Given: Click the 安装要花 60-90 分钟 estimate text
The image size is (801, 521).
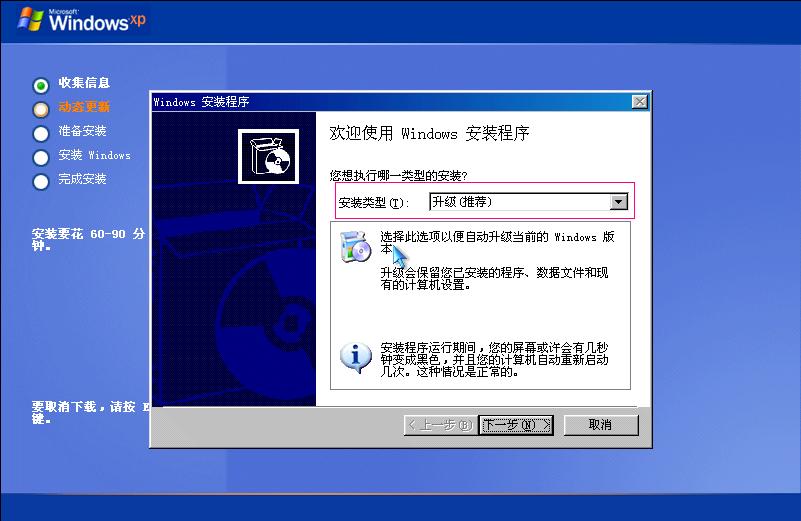Looking at the screenshot, I should point(88,240).
